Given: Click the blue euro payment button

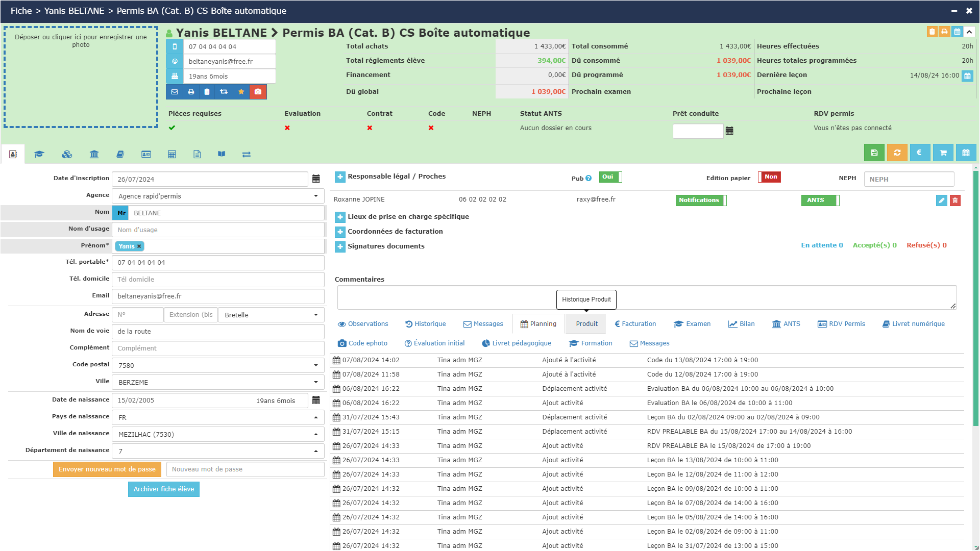Looking at the screenshot, I should (x=920, y=153).
